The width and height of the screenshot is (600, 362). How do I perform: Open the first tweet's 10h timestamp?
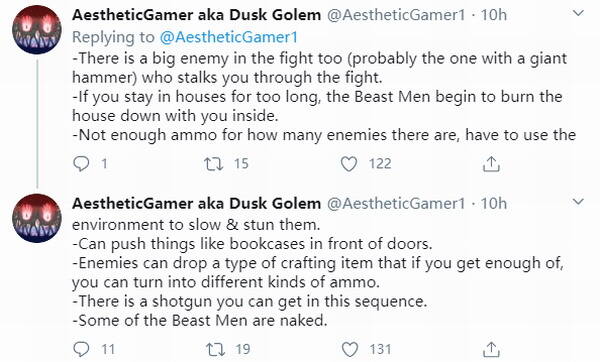494,15
